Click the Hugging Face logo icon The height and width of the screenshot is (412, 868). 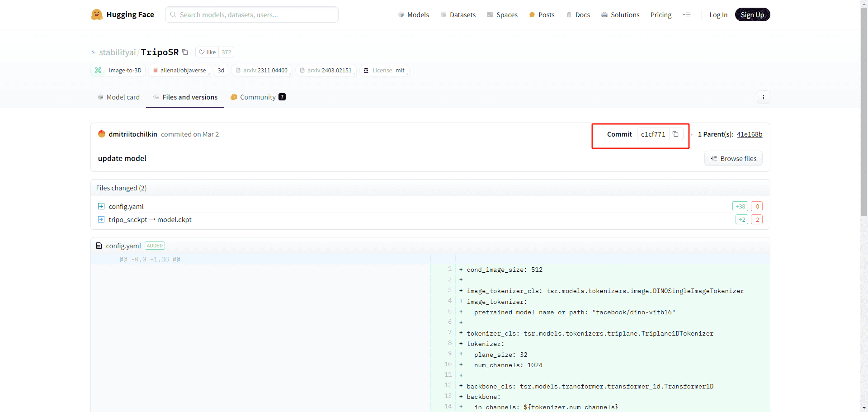coord(96,14)
